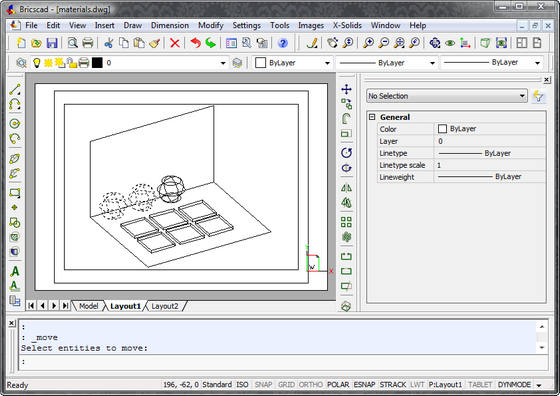Switch to the Model tab
The height and width of the screenshot is (396, 560).
[x=88, y=306]
